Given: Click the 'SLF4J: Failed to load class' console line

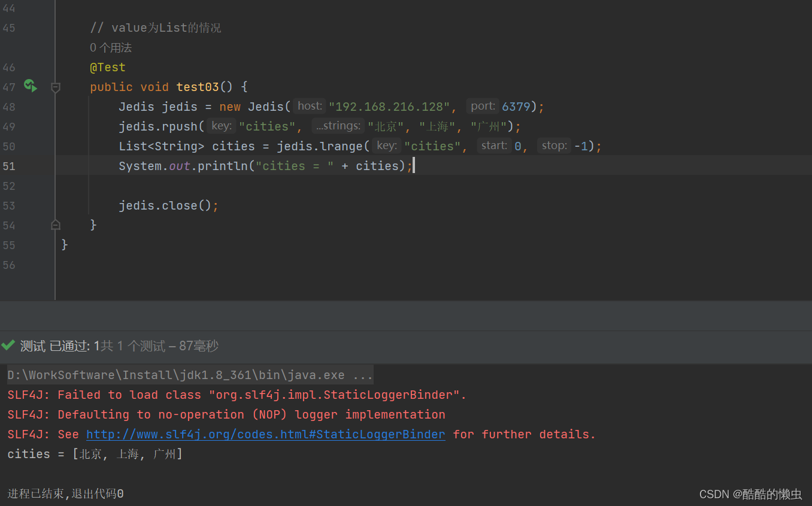Looking at the screenshot, I should (237, 395).
